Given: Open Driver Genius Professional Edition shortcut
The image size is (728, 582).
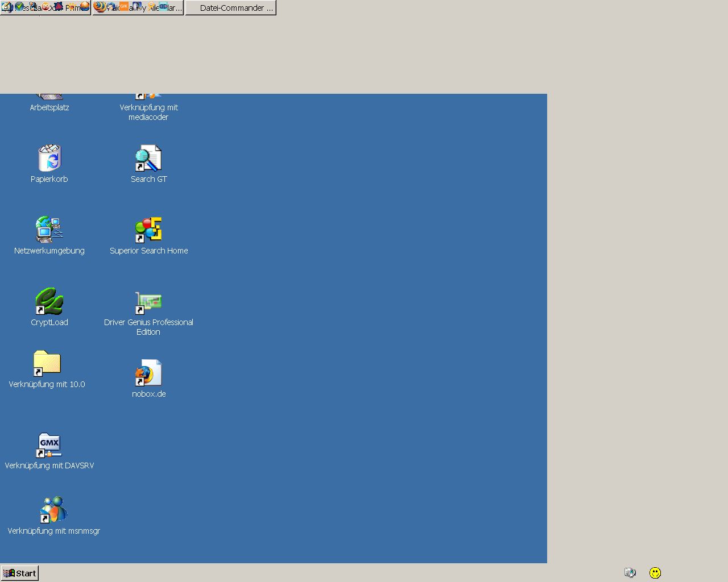Looking at the screenshot, I should point(148,303).
